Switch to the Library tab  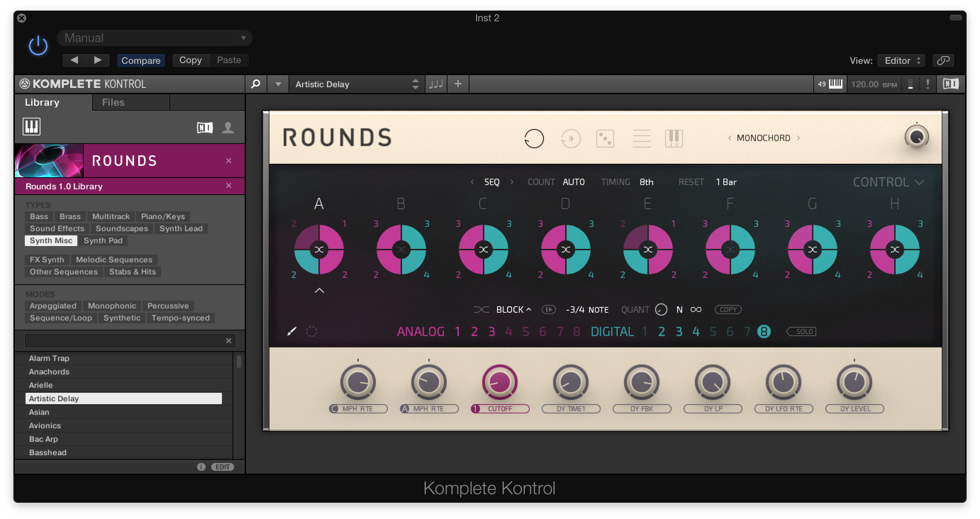coord(42,102)
